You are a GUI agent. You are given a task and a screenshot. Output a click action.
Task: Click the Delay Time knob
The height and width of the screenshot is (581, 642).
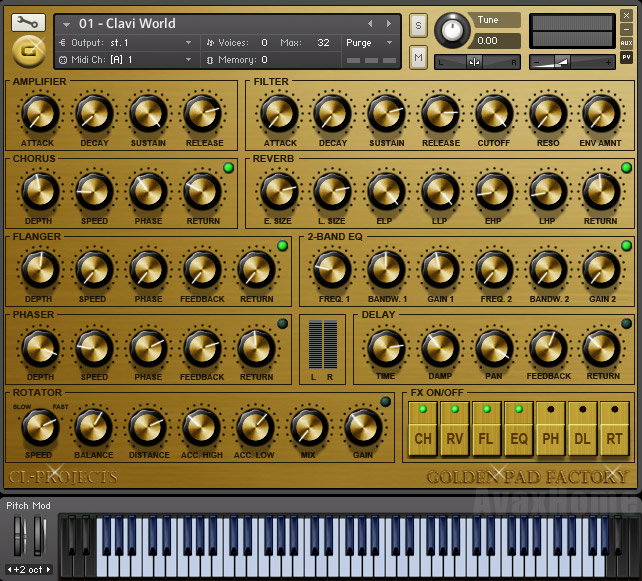click(x=386, y=348)
